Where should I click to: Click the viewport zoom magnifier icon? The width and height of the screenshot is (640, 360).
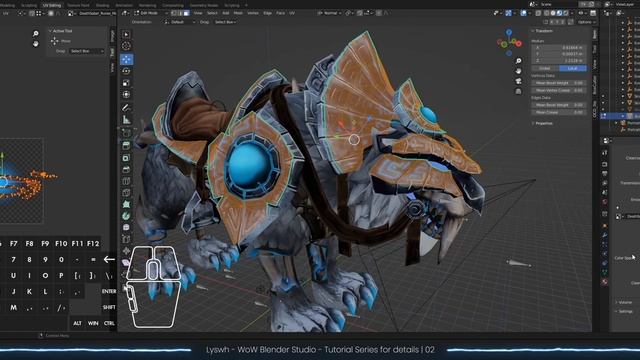coord(518,61)
